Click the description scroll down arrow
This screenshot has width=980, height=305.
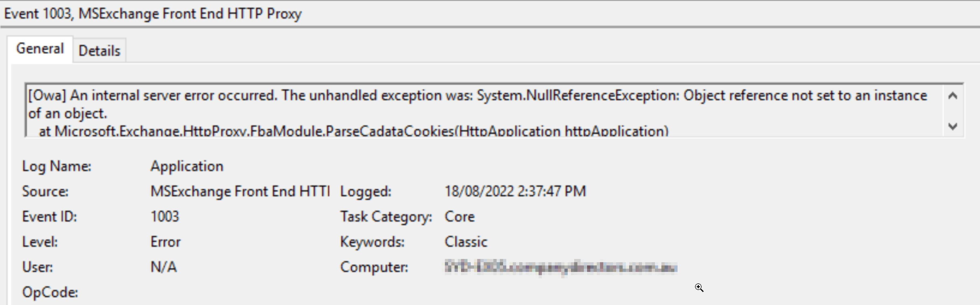(953, 126)
